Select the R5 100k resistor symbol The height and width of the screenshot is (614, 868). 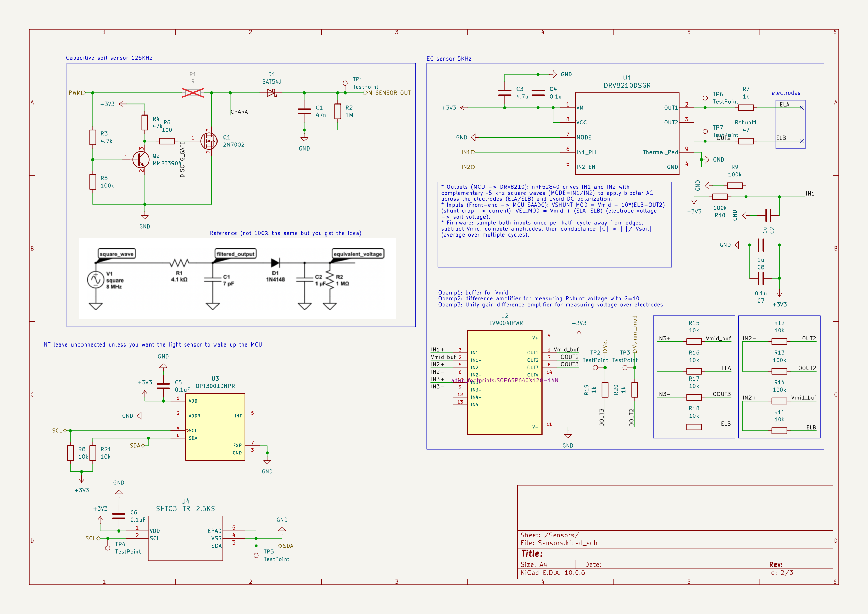(x=93, y=182)
